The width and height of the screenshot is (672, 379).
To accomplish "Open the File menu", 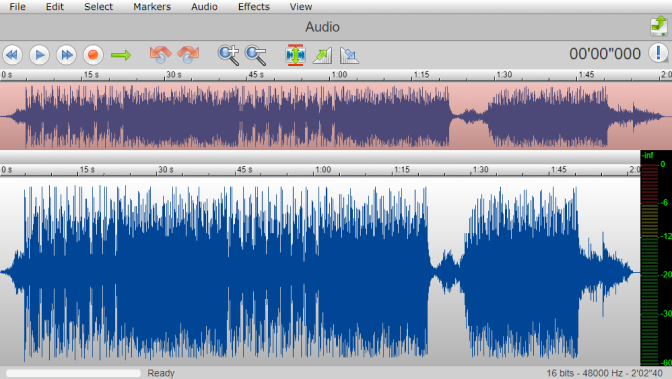I will pos(17,6).
